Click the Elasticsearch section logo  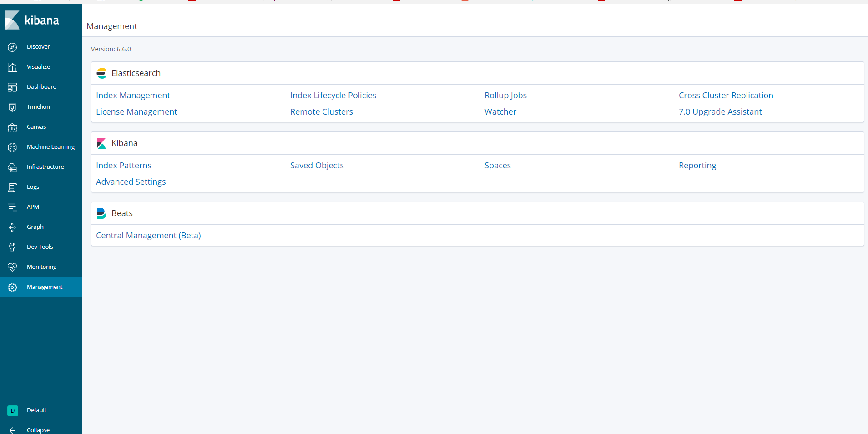click(101, 73)
